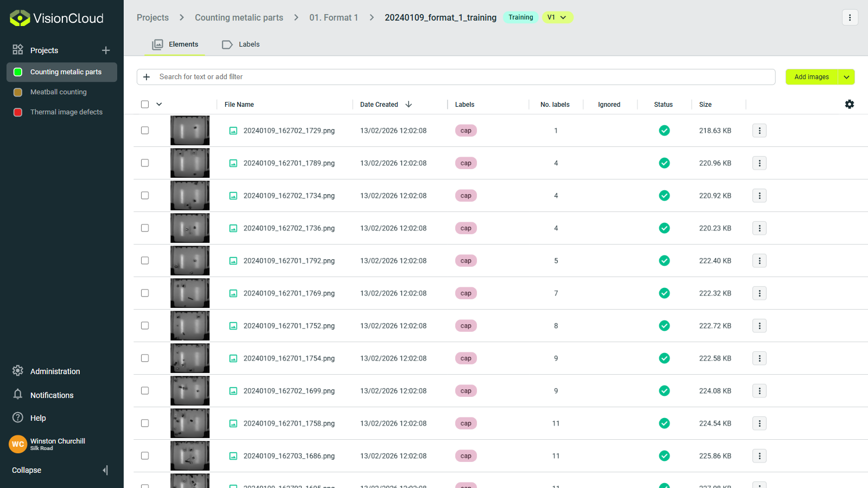Toggle the select-all checkbox in table header
Image resolution: width=868 pixels, height=488 pixels.
[x=144, y=104]
